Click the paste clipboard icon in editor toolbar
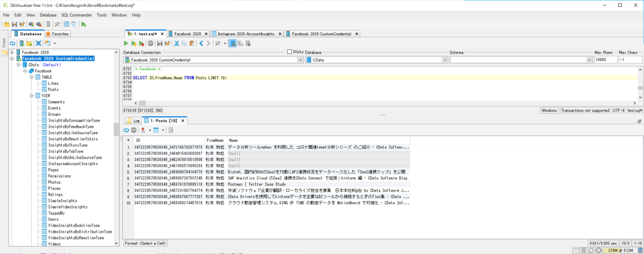Screen dimensions: 644x254 click(191, 43)
